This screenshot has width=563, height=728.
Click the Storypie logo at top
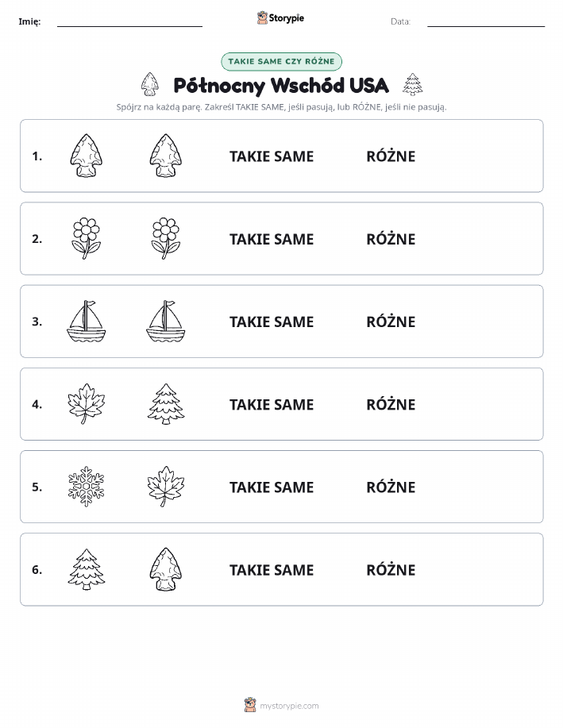point(280,18)
